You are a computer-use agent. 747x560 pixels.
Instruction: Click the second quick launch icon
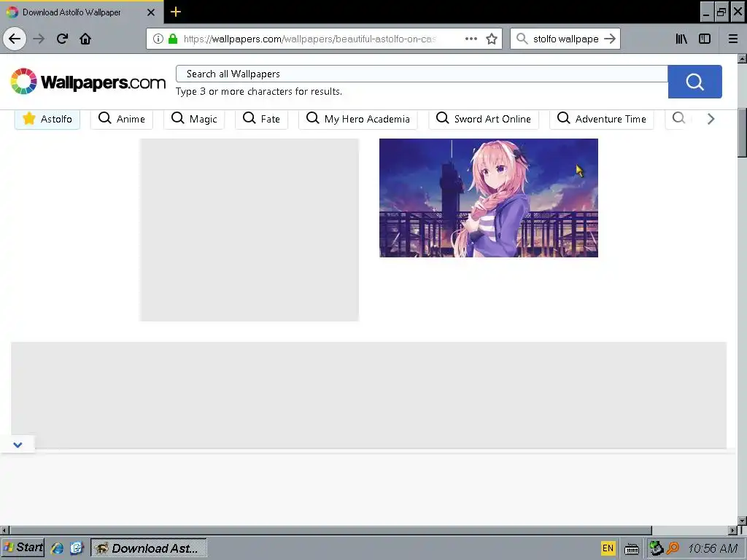click(x=76, y=548)
